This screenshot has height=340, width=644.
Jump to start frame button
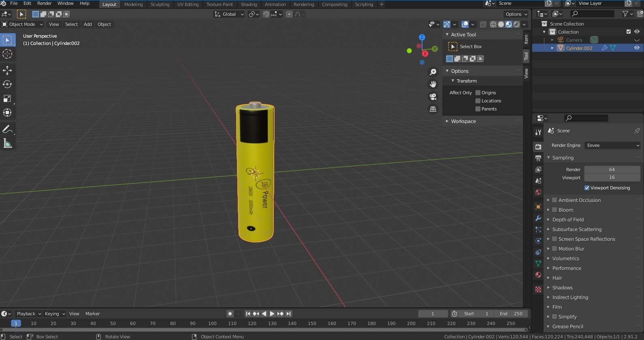248,314
